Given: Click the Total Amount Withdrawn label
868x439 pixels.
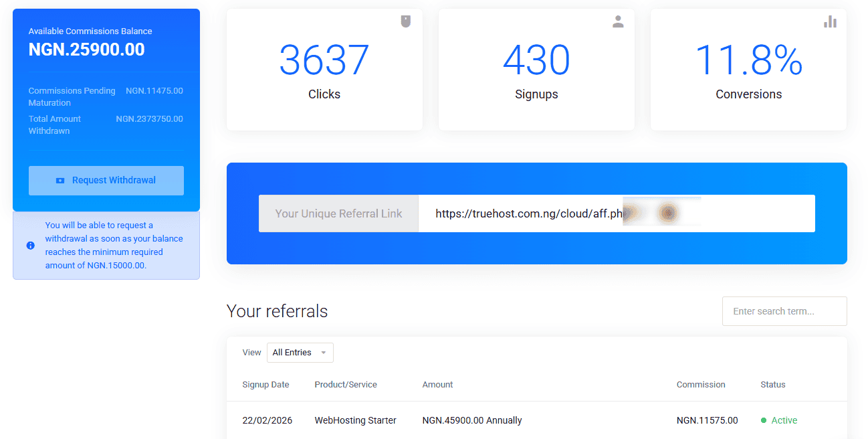Looking at the screenshot, I should 54,125.
